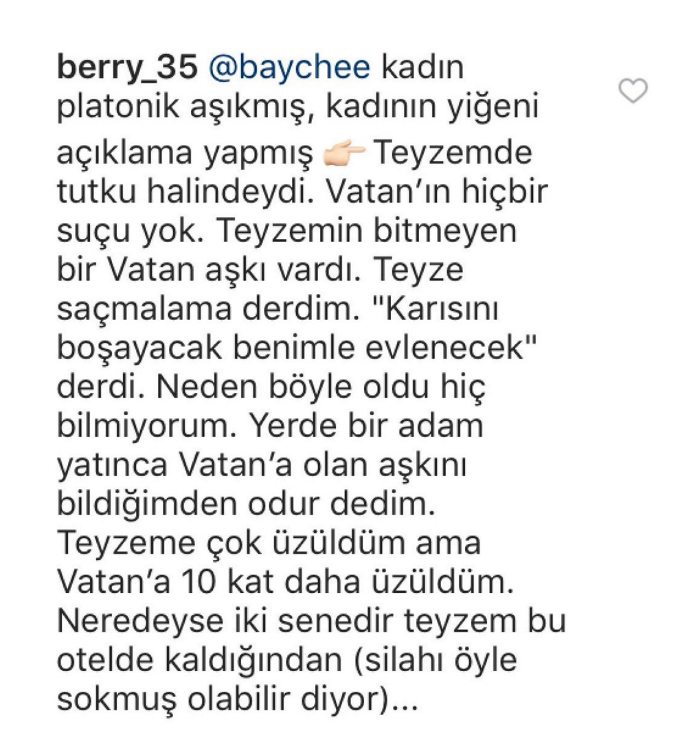Open the berry_35 user profile
The width and height of the screenshot is (700, 733).
pos(127,68)
